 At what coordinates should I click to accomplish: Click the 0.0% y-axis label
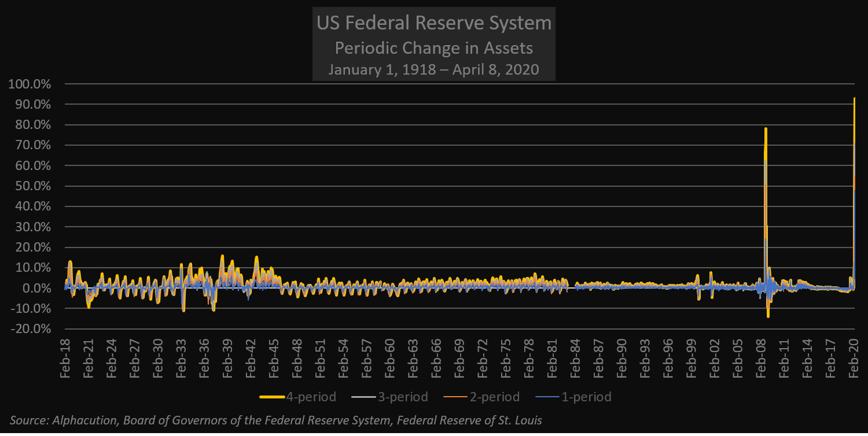[35, 289]
